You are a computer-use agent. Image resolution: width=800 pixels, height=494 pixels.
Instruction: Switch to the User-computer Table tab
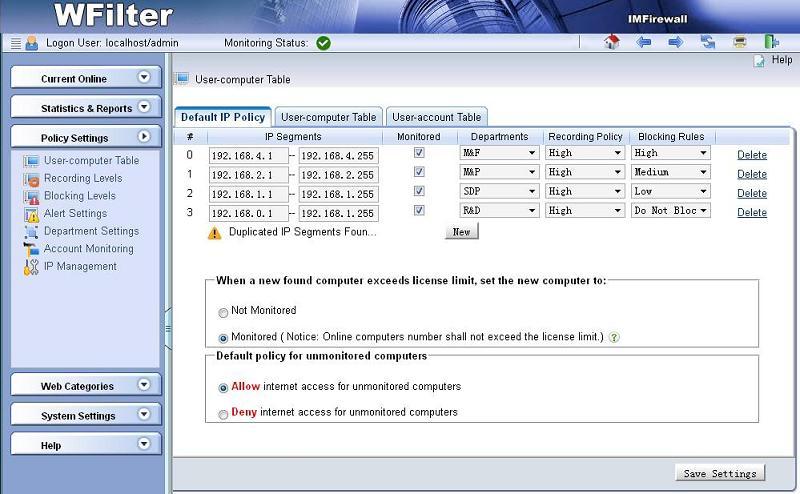pos(329,117)
